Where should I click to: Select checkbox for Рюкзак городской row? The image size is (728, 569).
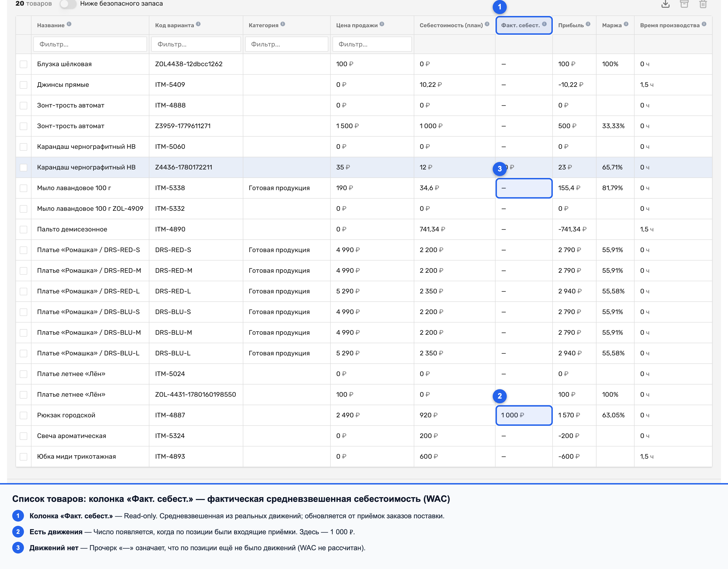pyautogui.click(x=23, y=415)
